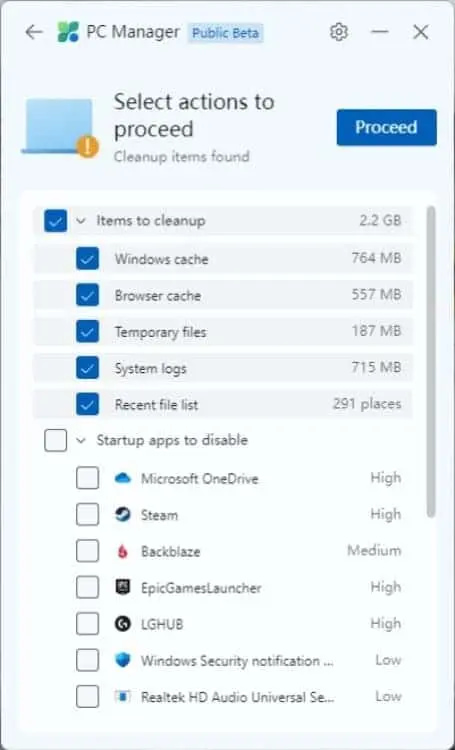
Task: Click the Windows Security shield icon
Action: point(123,661)
